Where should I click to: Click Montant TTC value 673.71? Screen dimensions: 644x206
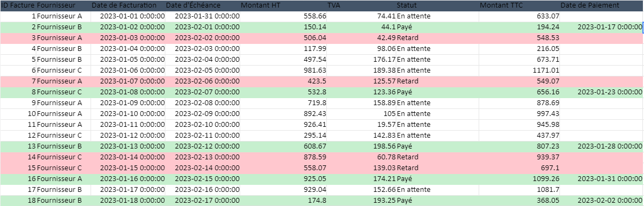(x=519, y=60)
